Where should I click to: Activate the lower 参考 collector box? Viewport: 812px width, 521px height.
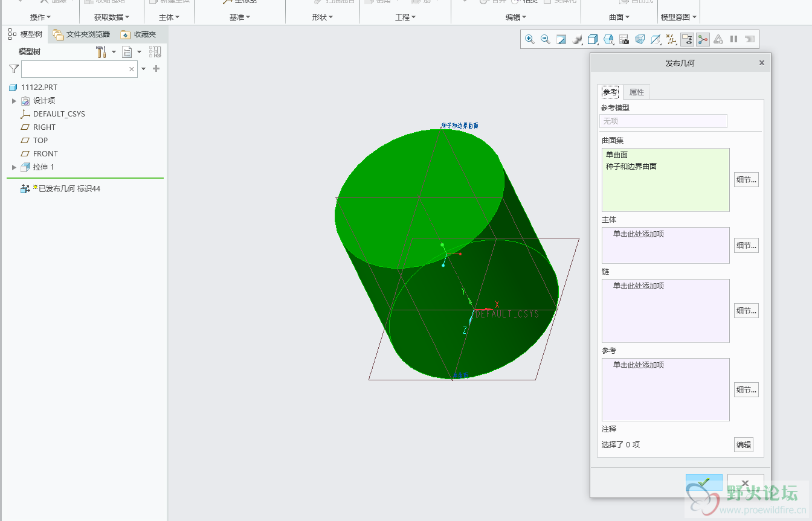(665, 389)
